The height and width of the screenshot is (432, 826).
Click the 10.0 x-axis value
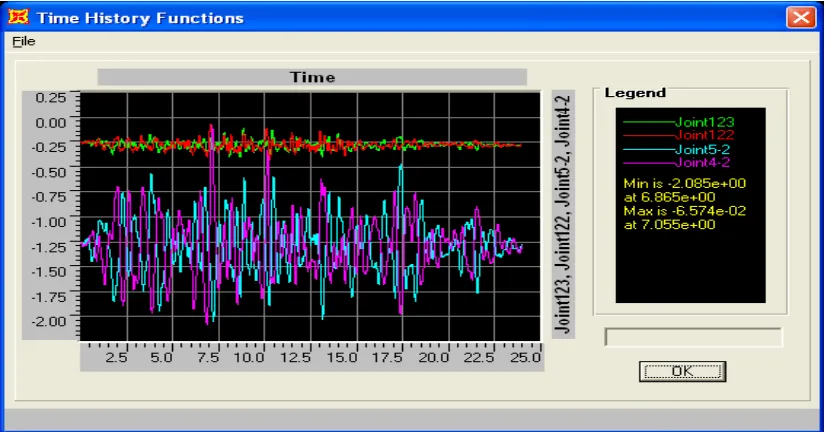point(249,358)
